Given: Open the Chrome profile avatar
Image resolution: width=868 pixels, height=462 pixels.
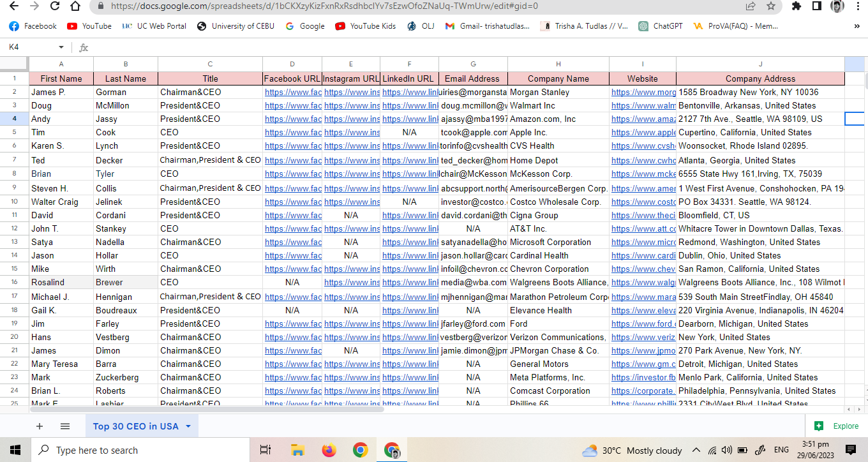Looking at the screenshot, I should pyautogui.click(x=837, y=6).
